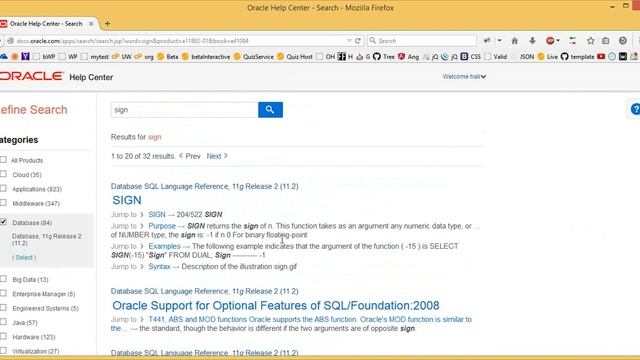Switch to Oracle Help Center - Search tab
Viewport: 640px width, 360px height.
click(x=46, y=24)
